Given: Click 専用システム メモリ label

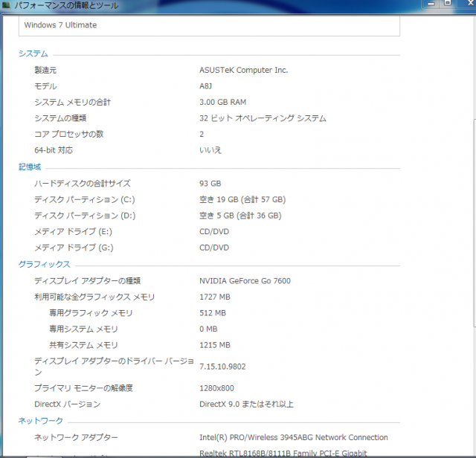Looking at the screenshot, I should [x=83, y=329].
